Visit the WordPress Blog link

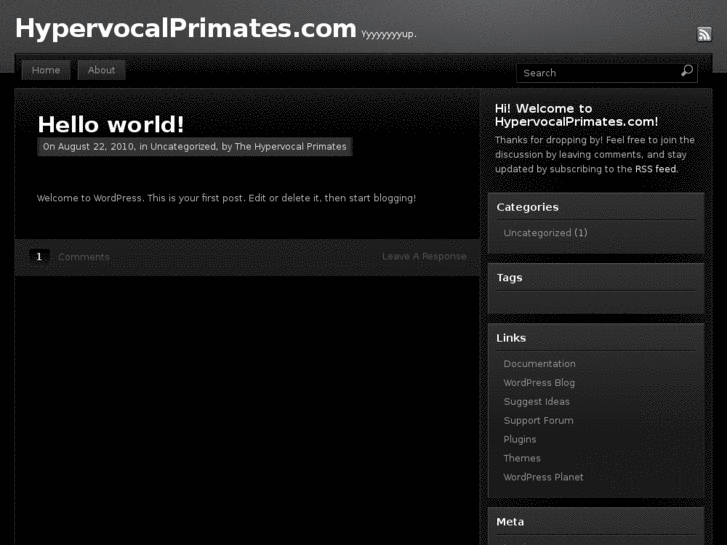539,383
